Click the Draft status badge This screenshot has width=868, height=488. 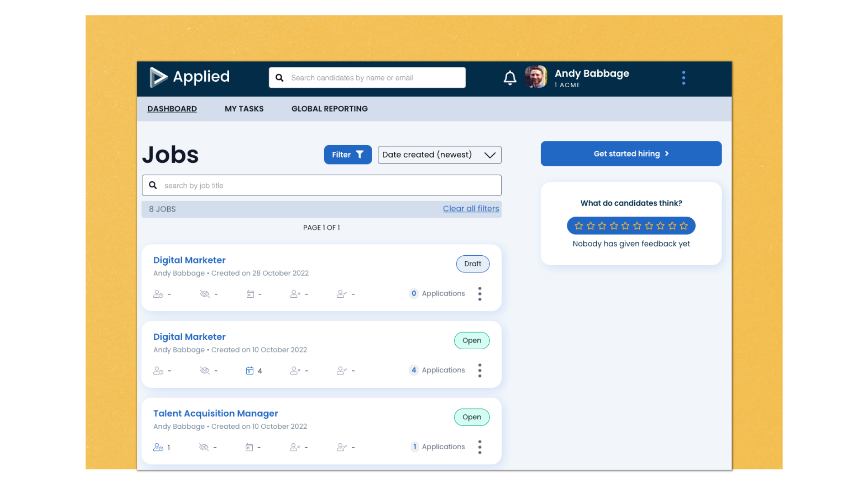pos(472,264)
